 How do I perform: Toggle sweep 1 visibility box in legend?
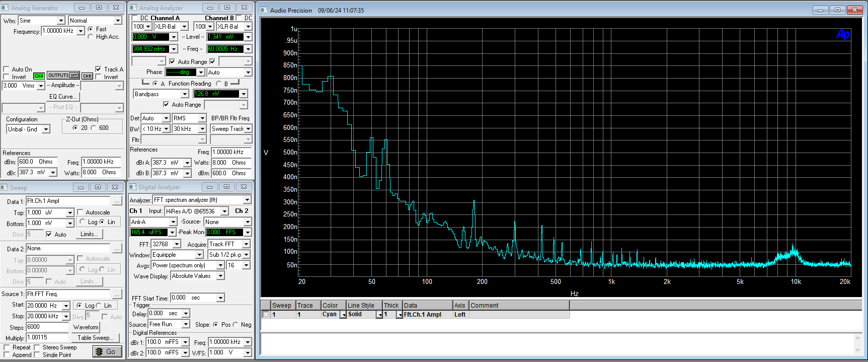pyautogui.click(x=266, y=315)
